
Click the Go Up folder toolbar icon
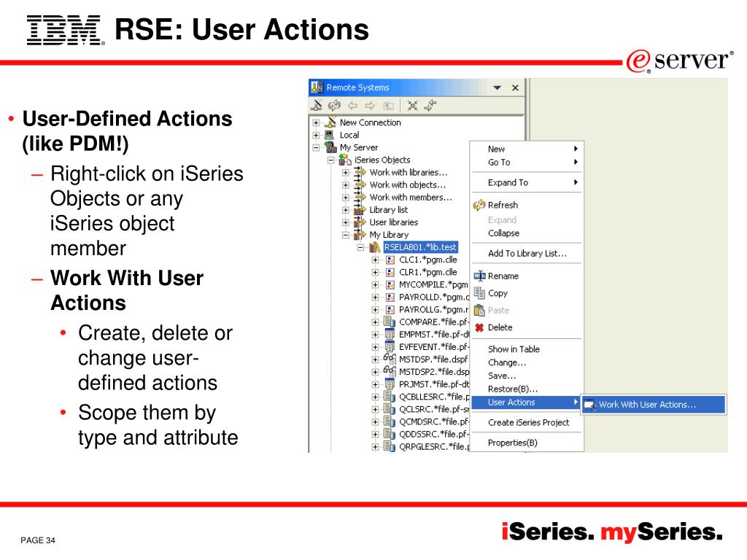tap(388, 106)
